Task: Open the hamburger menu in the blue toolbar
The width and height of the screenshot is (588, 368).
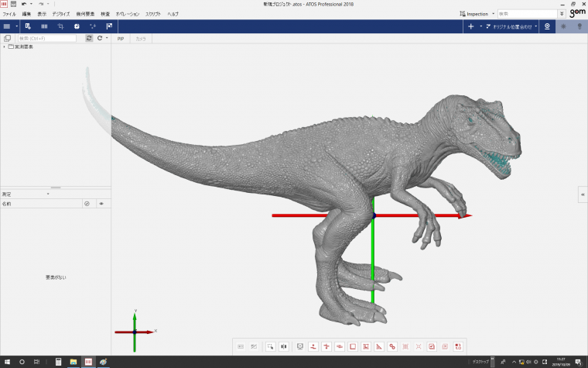Action: coord(8,26)
